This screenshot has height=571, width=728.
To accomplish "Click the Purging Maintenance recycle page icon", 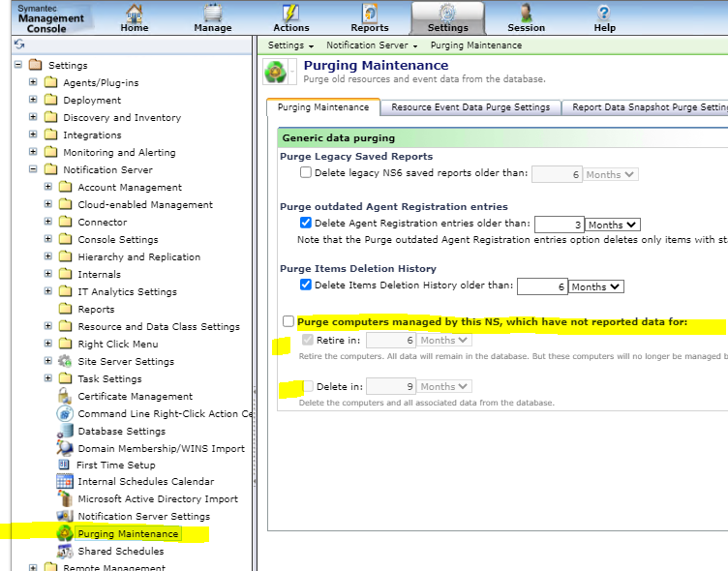I will 276,72.
